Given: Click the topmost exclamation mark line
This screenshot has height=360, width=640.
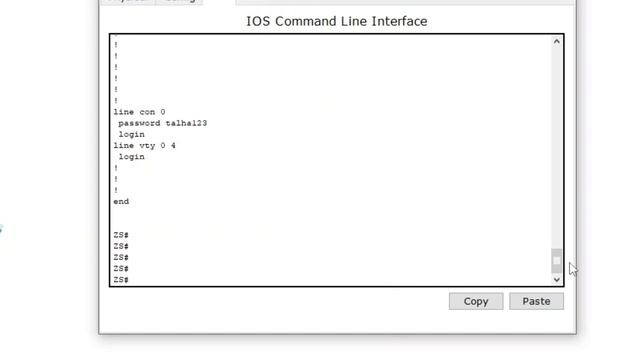Looking at the screenshot, I should coord(116,45).
